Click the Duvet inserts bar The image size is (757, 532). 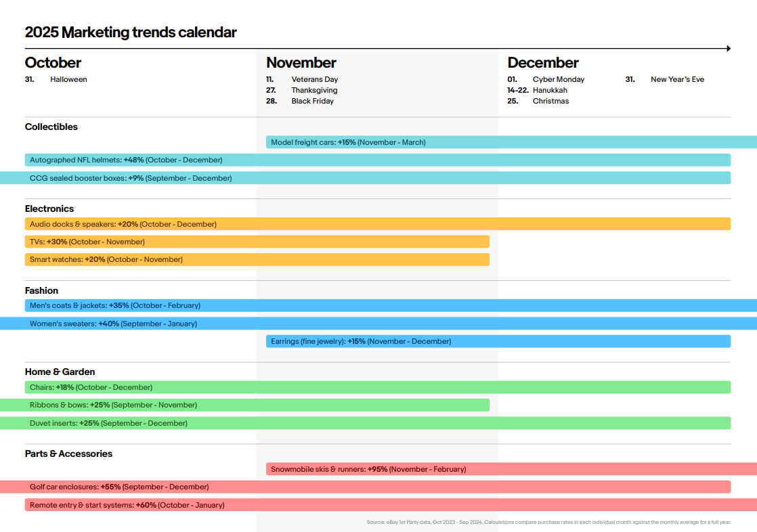click(x=366, y=423)
